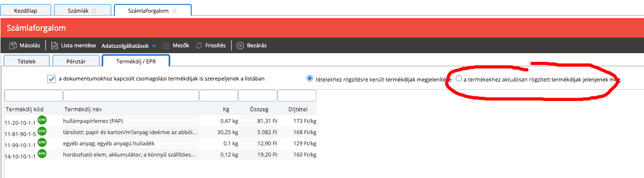644x178 pixels.
Task: Click the Termékdíj név filter field
Action: coord(131,96)
